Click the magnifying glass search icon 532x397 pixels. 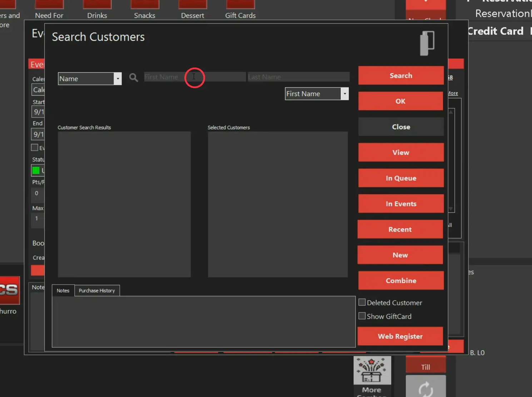coord(133,77)
